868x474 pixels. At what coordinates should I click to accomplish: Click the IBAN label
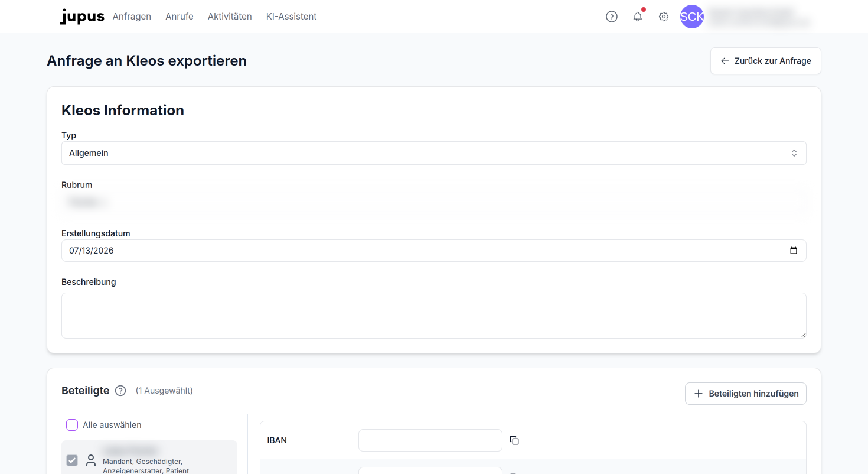coord(277,440)
